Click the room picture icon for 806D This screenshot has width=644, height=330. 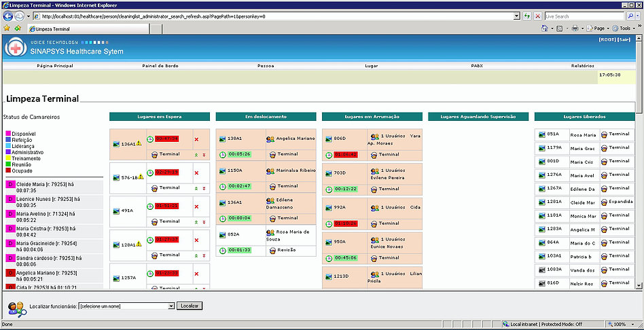[x=329, y=139]
